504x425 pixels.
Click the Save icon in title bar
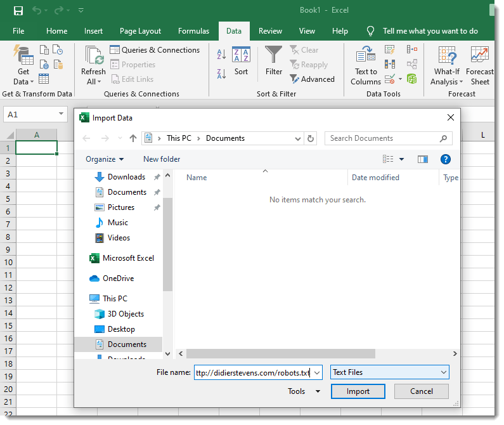click(x=18, y=11)
